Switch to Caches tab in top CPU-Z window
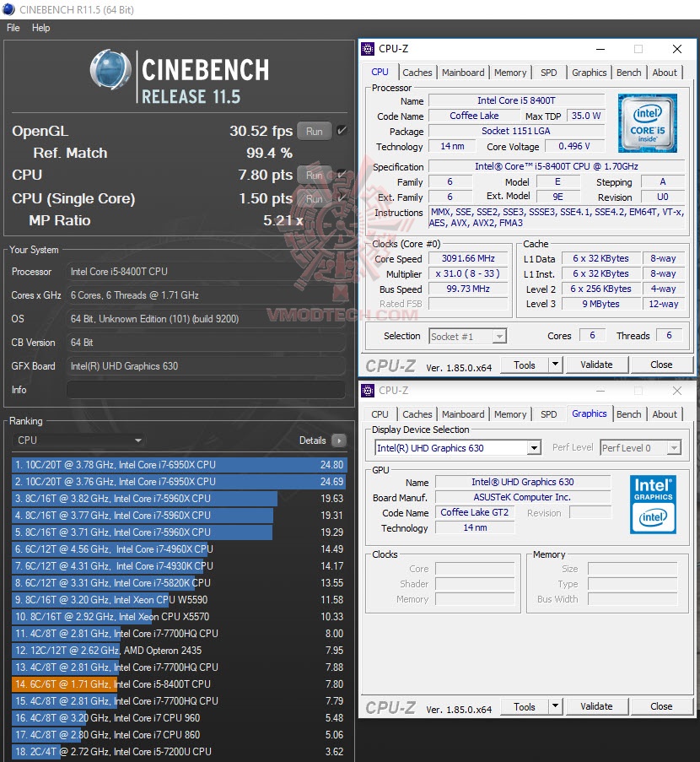Viewport: 700px width, 762px height. (x=417, y=73)
